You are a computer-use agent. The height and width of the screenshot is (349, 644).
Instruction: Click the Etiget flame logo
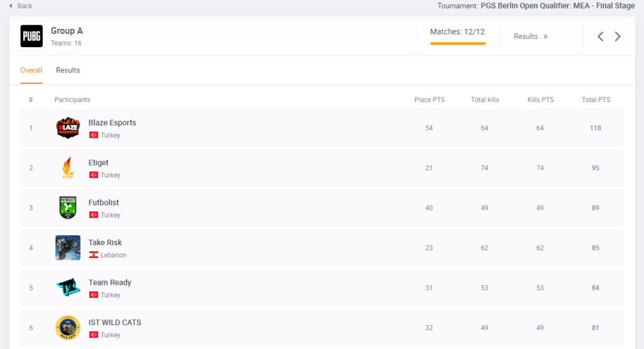(x=68, y=168)
